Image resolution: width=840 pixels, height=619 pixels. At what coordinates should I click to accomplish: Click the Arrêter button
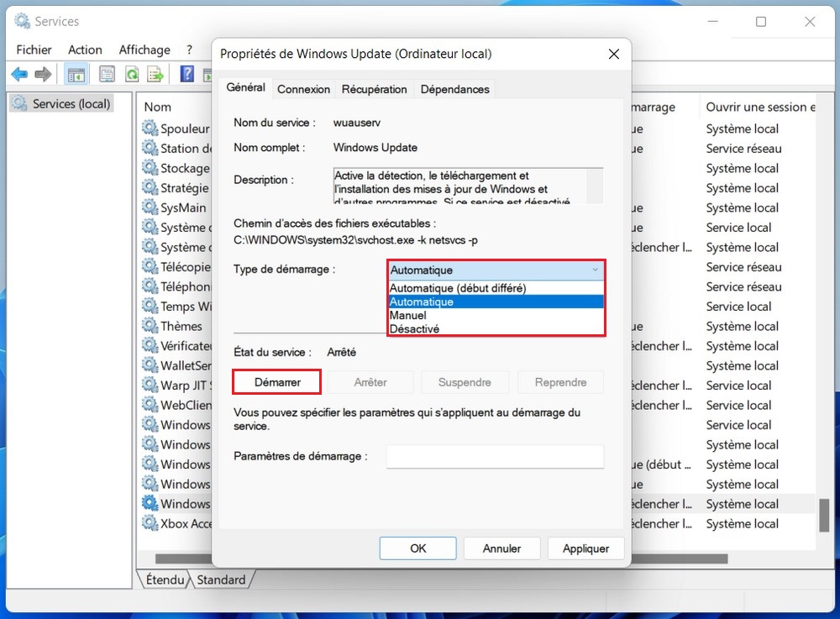pos(370,382)
